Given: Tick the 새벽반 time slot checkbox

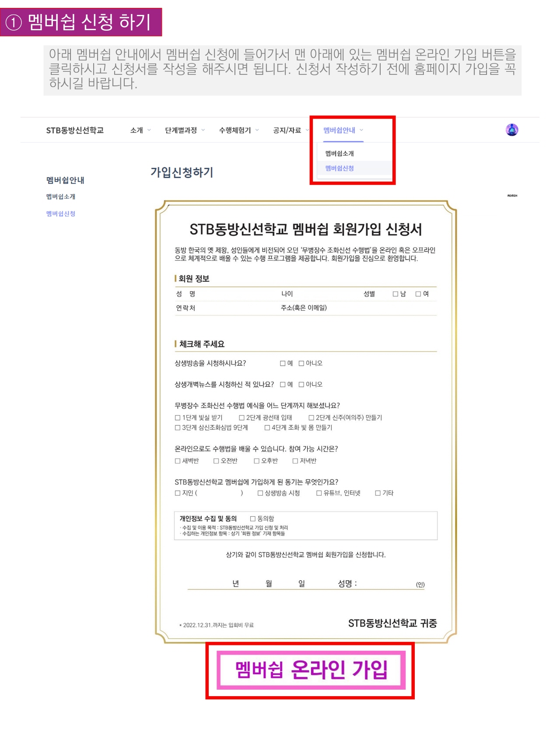Looking at the screenshot, I should (178, 461).
